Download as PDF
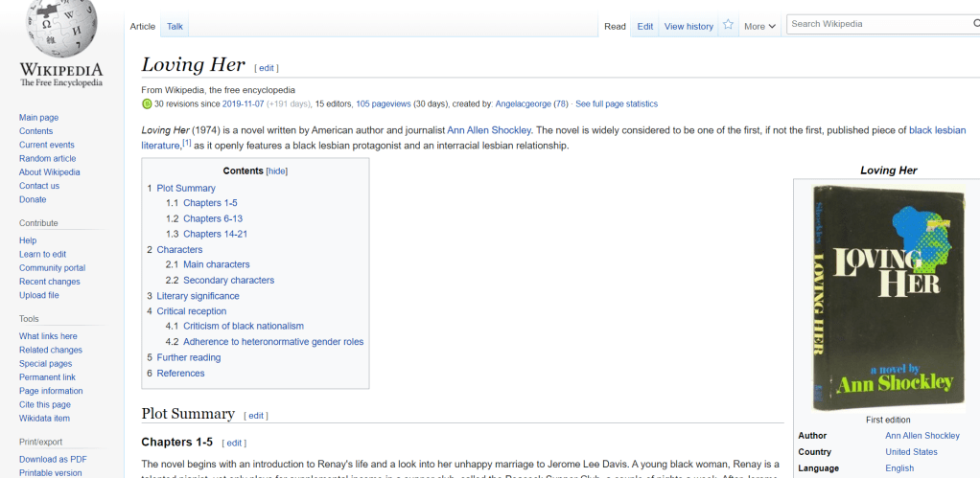This screenshot has width=980, height=478. 53,460
